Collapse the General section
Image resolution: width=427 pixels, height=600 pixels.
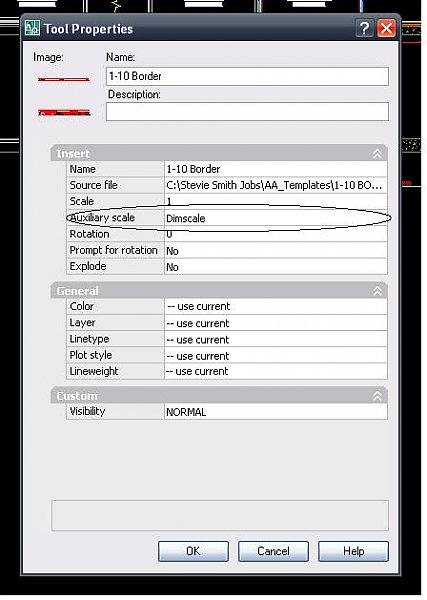(377, 291)
